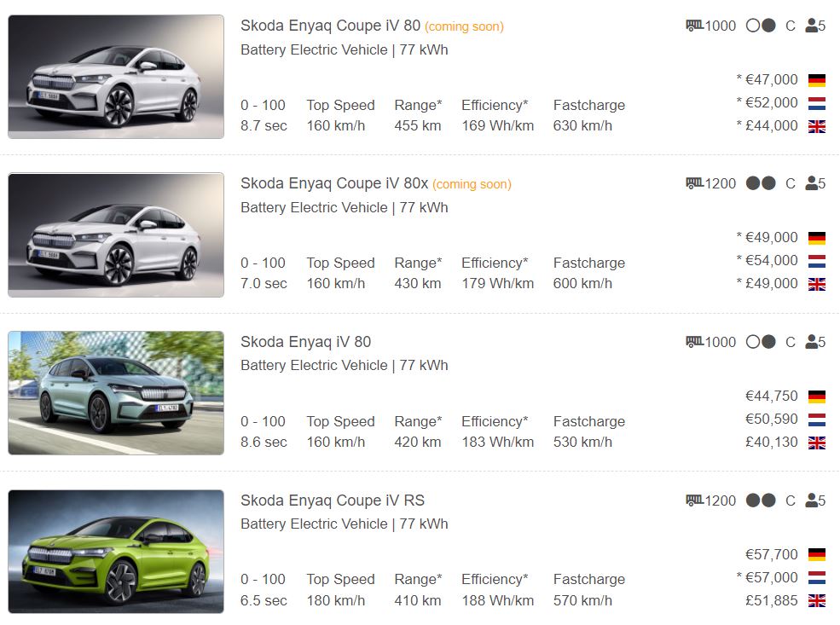Open Skoda Enyaq Coupe iV 80x title link
840x625 pixels.
point(334,183)
